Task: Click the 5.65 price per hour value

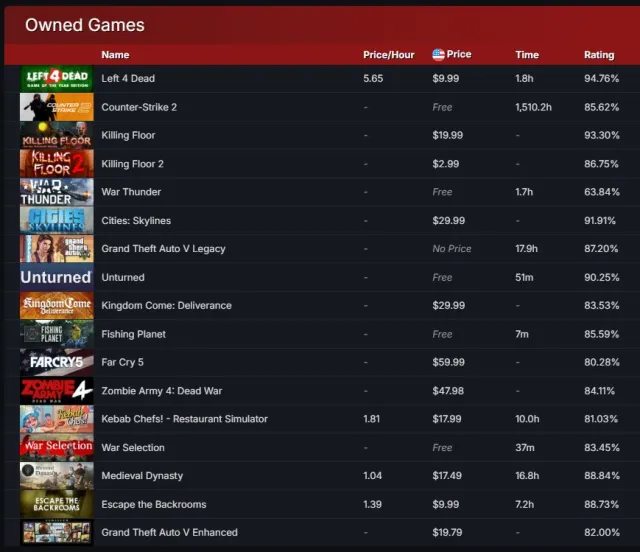Action: point(373,78)
